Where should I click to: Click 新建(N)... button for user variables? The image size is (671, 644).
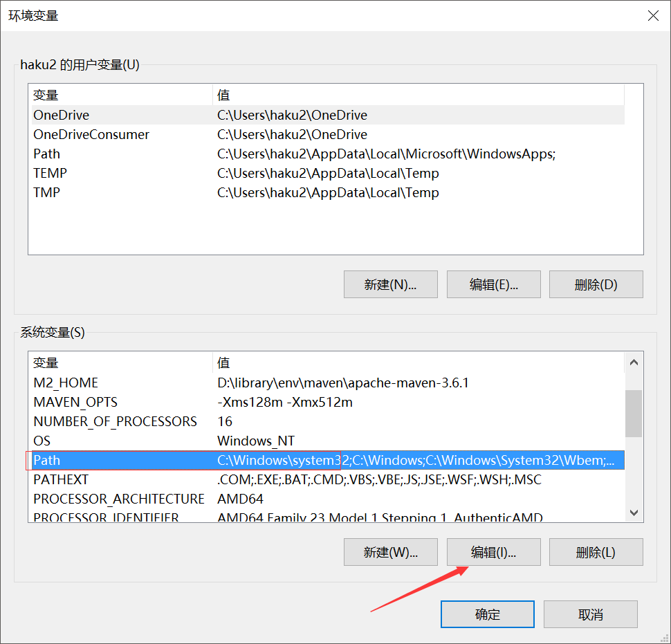coord(390,284)
